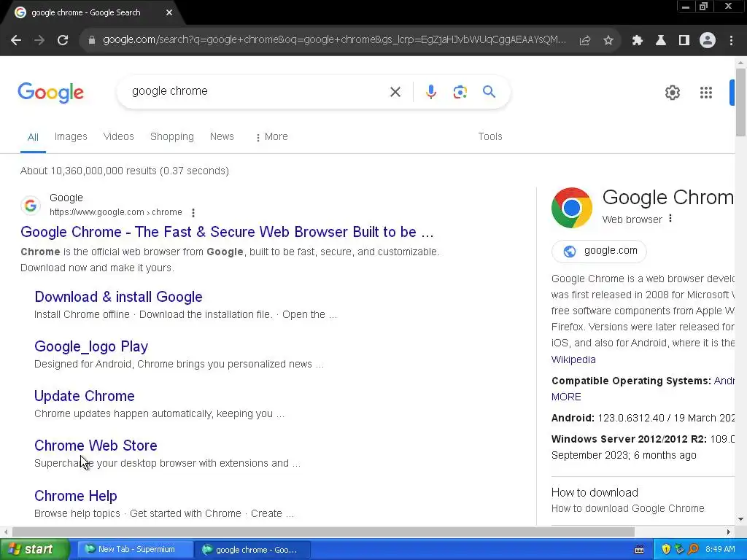Click scroll down arrow on vertical scrollbar

pyautogui.click(x=740, y=519)
